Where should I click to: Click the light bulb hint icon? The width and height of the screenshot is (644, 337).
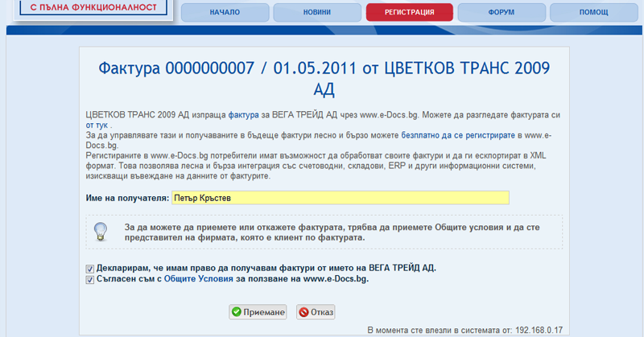[x=101, y=232]
